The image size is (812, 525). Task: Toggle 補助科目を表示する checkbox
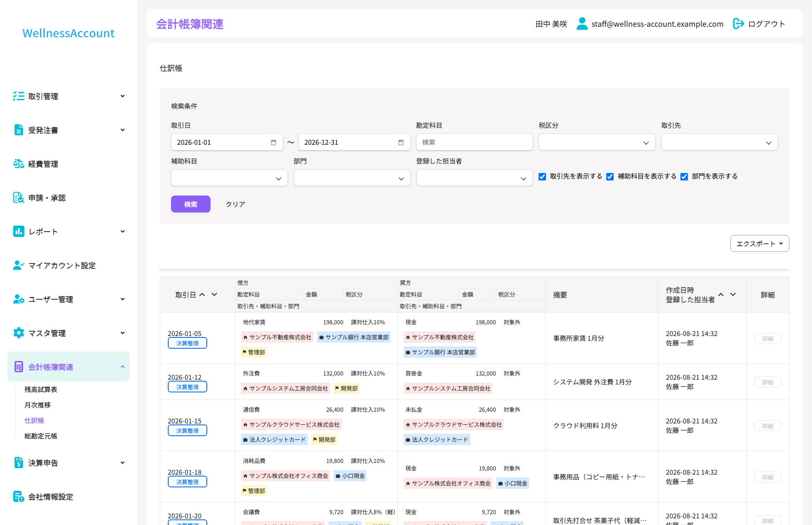610,177
